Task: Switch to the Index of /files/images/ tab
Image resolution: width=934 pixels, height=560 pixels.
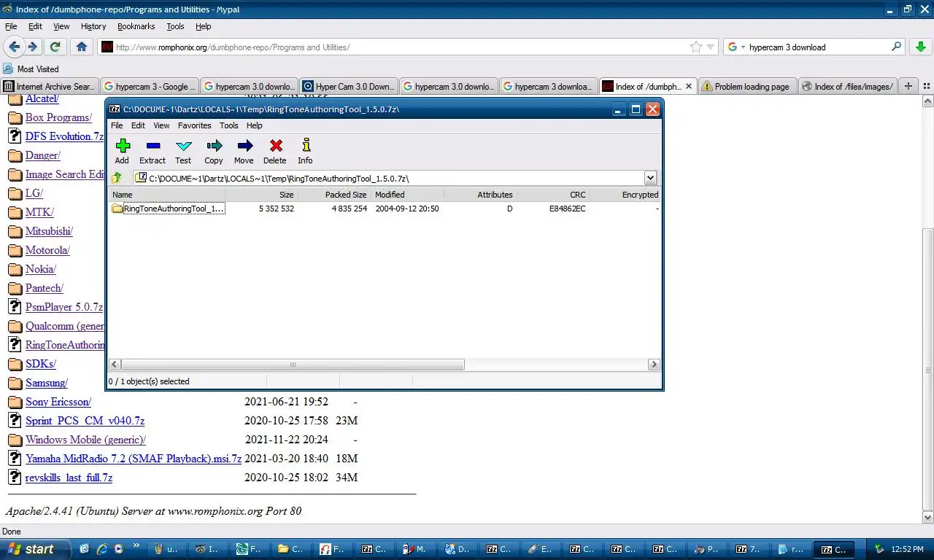Action: [846, 86]
